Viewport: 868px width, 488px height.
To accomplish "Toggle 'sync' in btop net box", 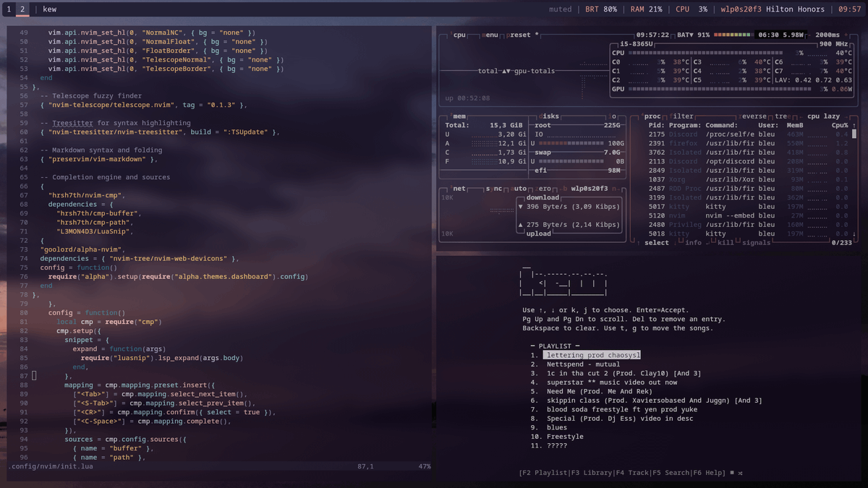I will (495, 189).
